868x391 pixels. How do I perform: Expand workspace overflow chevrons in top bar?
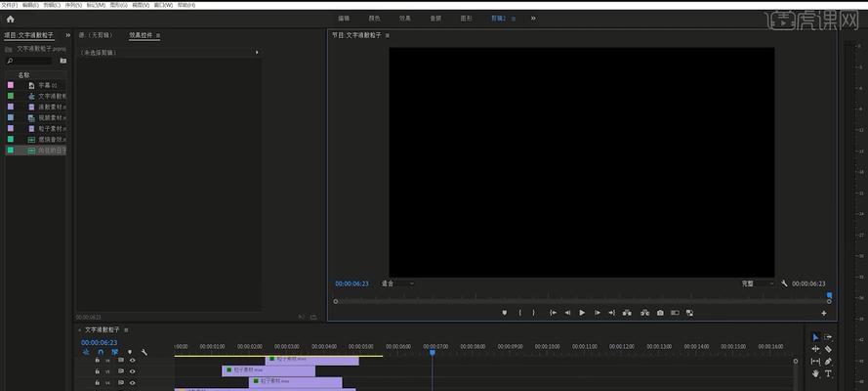click(x=533, y=19)
